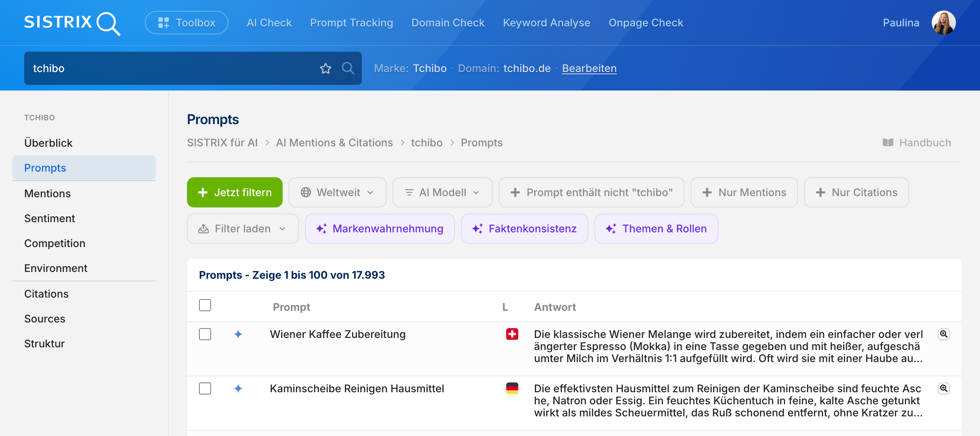Viewport: 980px width, 436px height.
Task: Select Sources in the sidebar
Action: [x=84, y=319]
